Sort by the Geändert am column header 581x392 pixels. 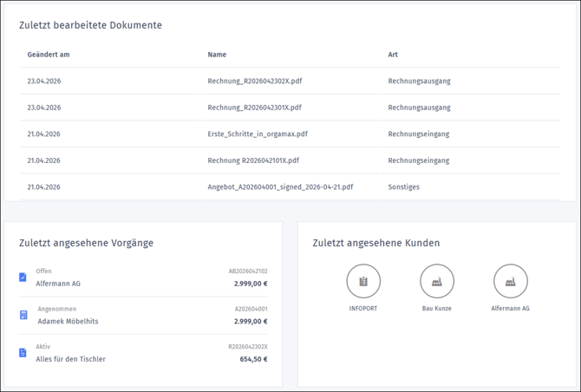point(49,55)
